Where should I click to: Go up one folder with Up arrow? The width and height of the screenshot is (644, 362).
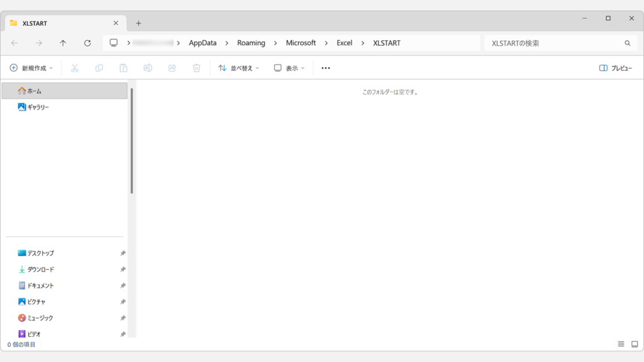tap(63, 43)
